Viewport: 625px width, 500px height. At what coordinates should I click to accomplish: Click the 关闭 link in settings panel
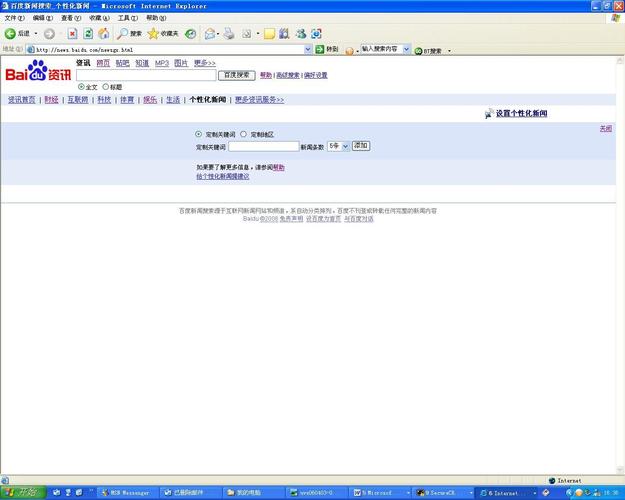pos(605,128)
